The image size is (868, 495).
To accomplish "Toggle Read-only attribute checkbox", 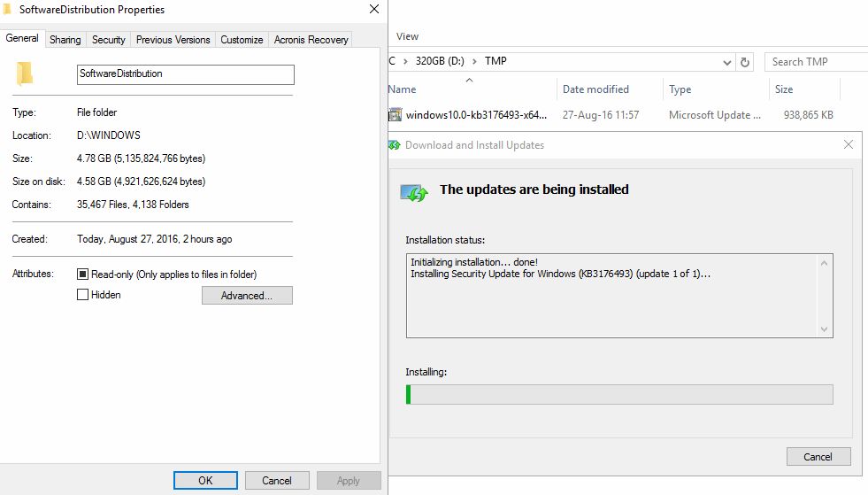I will [x=82, y=274].
